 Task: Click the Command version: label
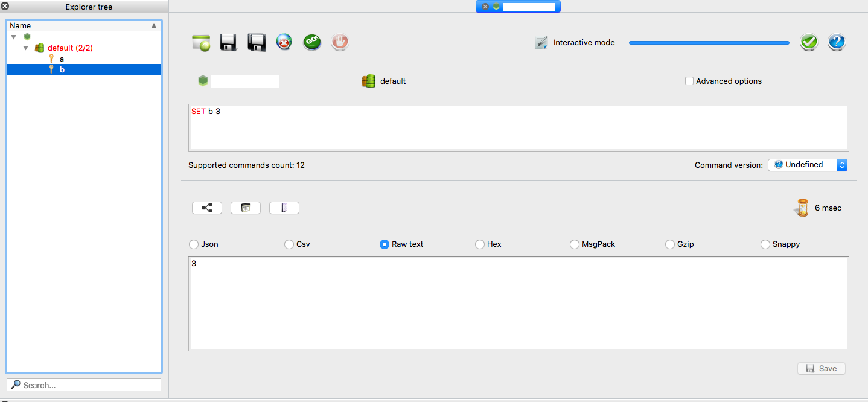(x=729, y=165)
